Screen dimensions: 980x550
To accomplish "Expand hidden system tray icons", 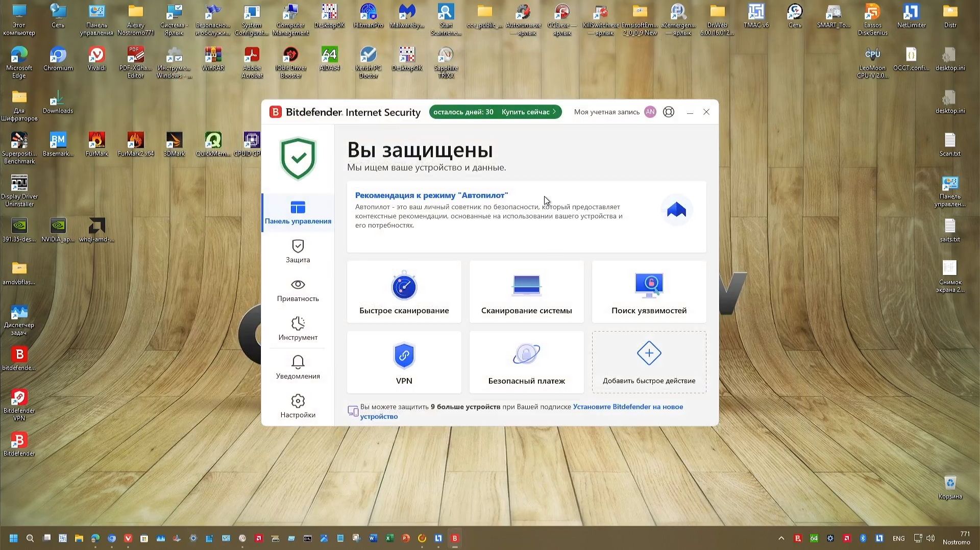I will (781, 538).
